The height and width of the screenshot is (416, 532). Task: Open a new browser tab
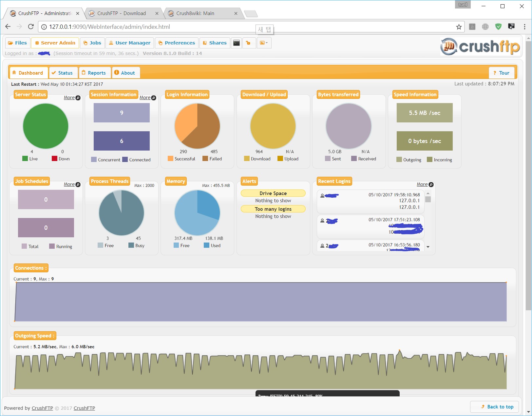251,13
